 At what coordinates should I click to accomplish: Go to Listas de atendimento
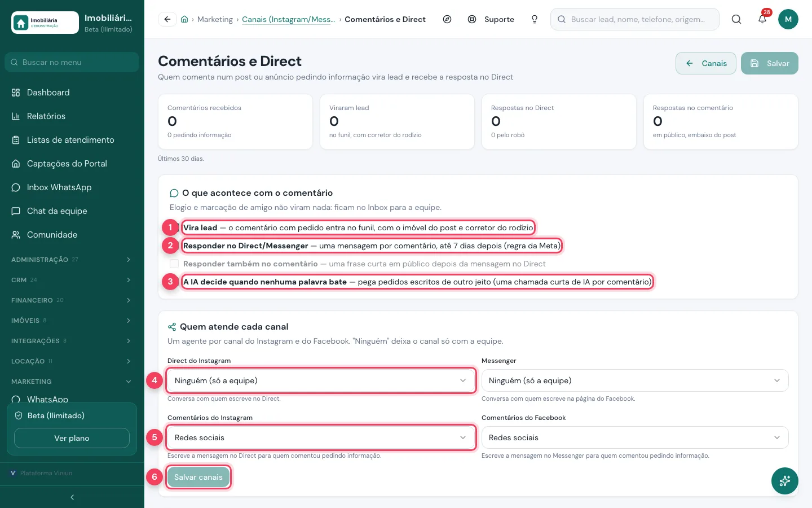pyautogui.click(x=72, y=140)
